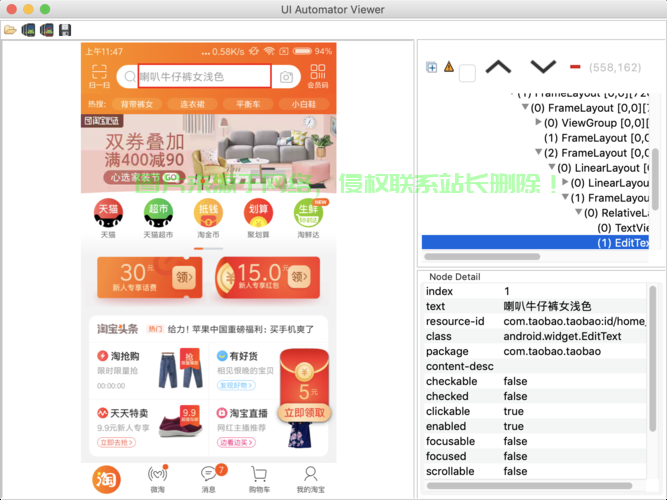The width and height of the screenshot is (667, 500).
Task: Switch to the 微淘 bottom tab
Action: point(157,480)
